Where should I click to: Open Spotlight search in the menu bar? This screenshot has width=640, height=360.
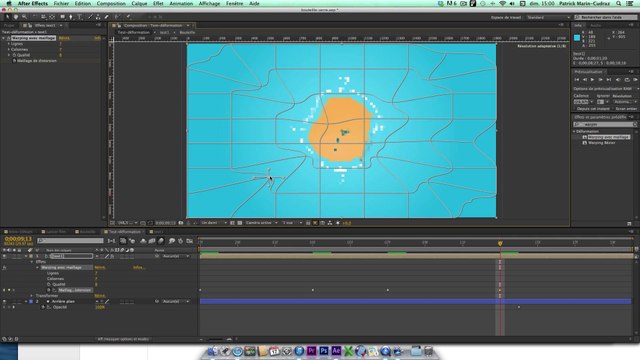[x=619, y=3]
